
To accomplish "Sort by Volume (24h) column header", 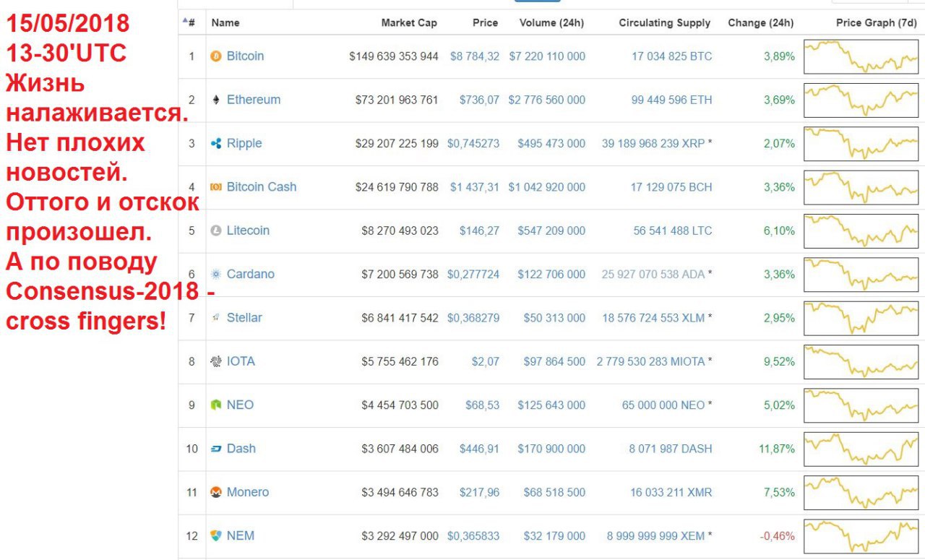I will tap(551, 22).
